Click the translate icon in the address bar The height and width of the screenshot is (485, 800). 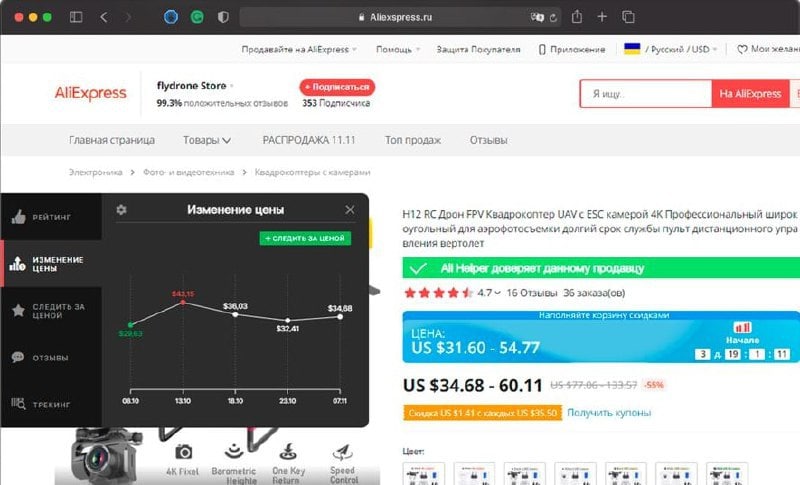pyautogui.click(x=537, y=17)
